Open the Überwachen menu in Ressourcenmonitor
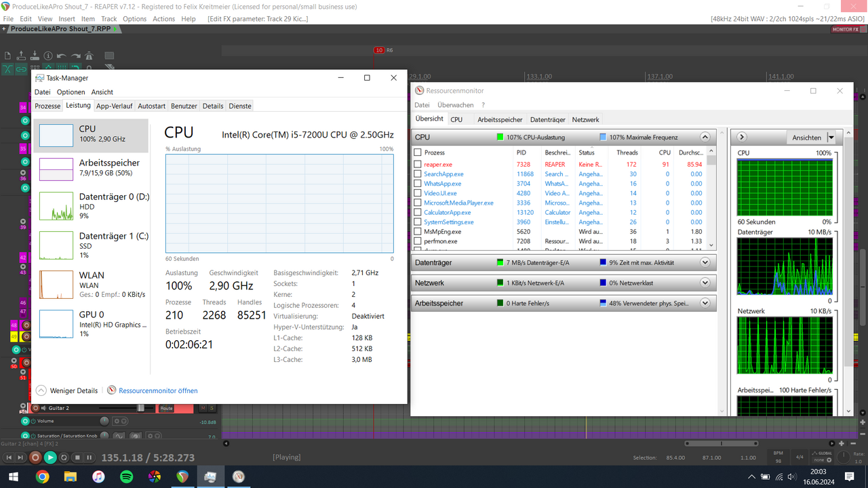Screen dimensions: 868x488 [455, 105]
